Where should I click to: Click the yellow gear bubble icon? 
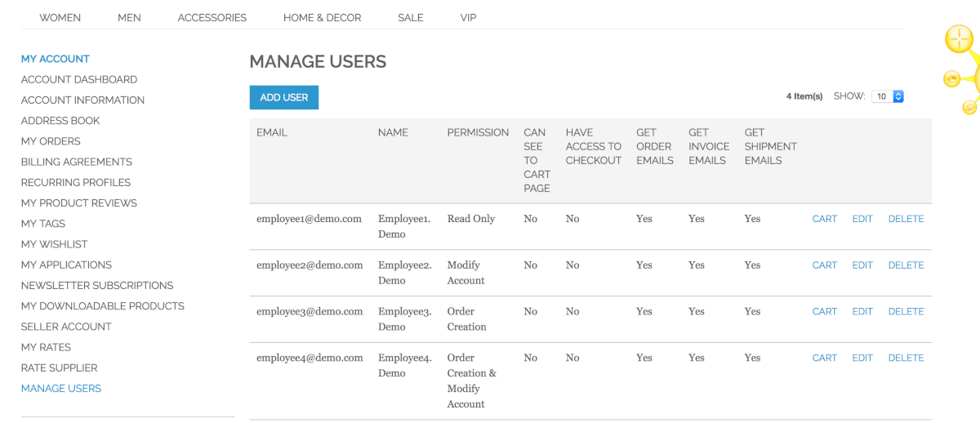click(969, 107)
